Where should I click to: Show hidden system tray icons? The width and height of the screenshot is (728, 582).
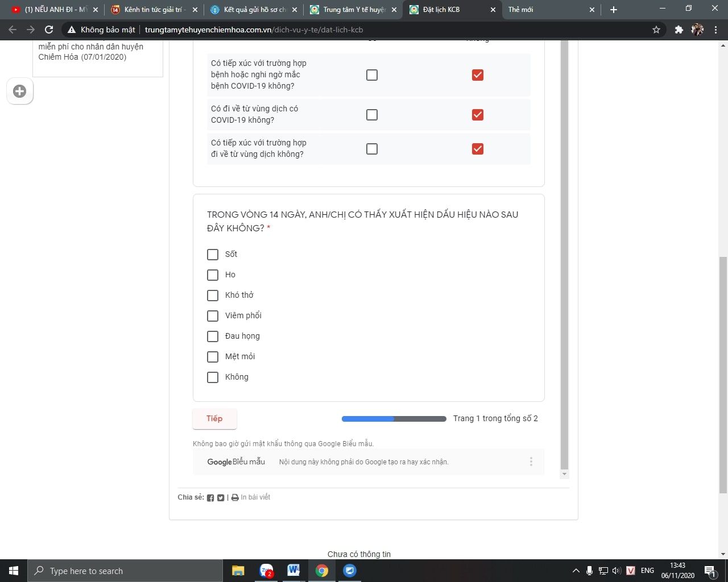click(x=576, y=571)
